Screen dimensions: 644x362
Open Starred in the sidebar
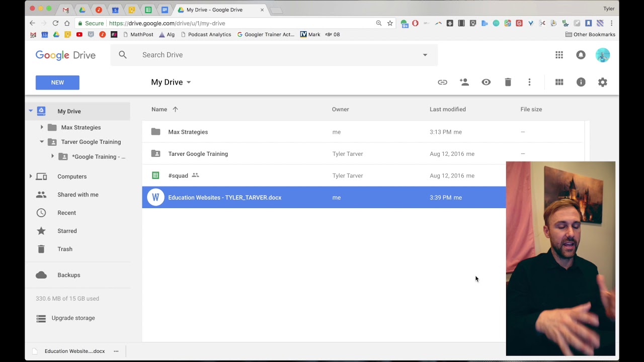(x=67, y=231)
